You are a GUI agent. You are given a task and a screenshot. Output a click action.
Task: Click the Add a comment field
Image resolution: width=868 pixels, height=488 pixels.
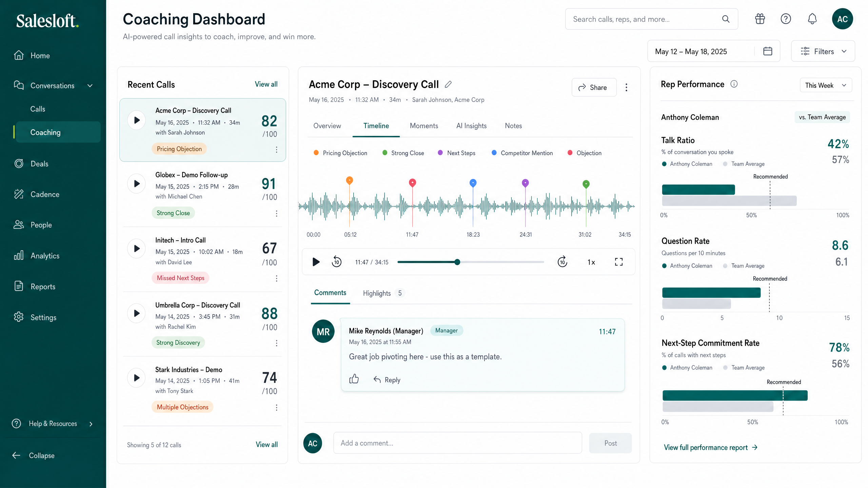click(457, 443)
